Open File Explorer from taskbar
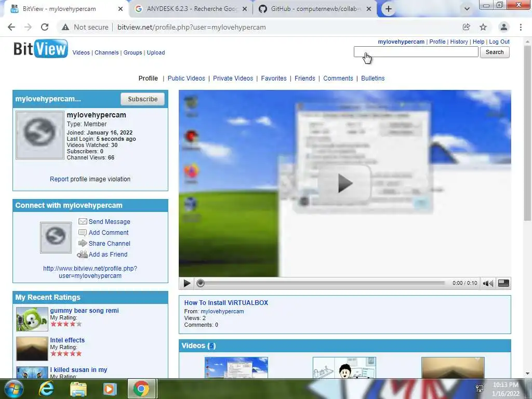 click(78, 389)
